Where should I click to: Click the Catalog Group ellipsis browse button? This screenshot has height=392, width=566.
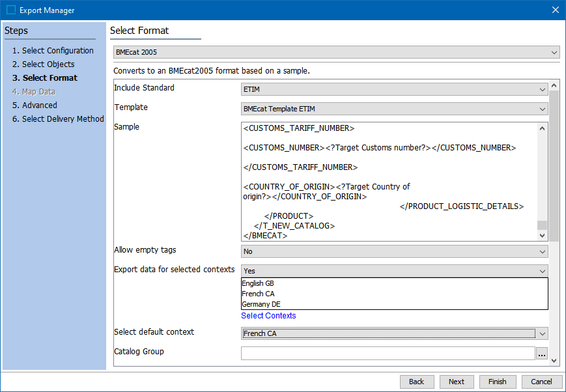[x=542, y=354]
